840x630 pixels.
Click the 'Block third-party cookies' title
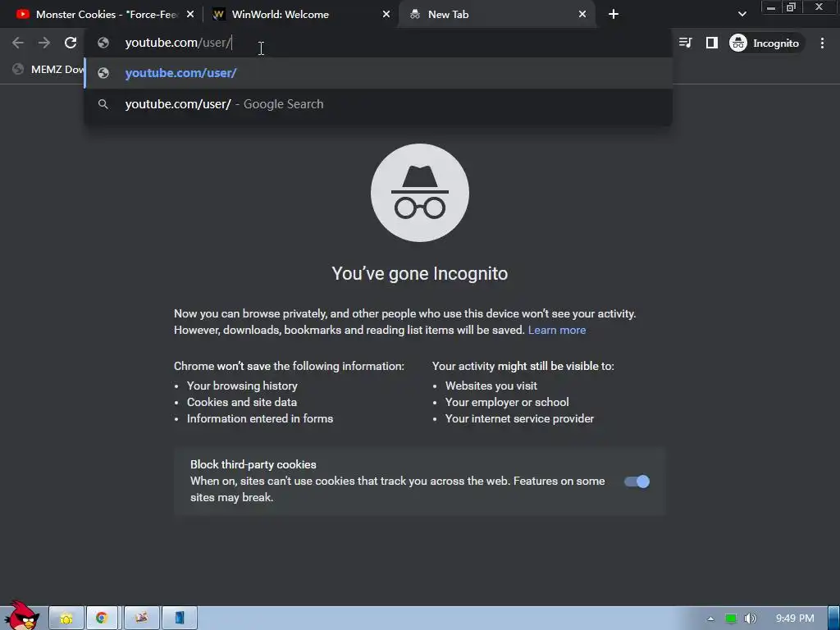253,464
